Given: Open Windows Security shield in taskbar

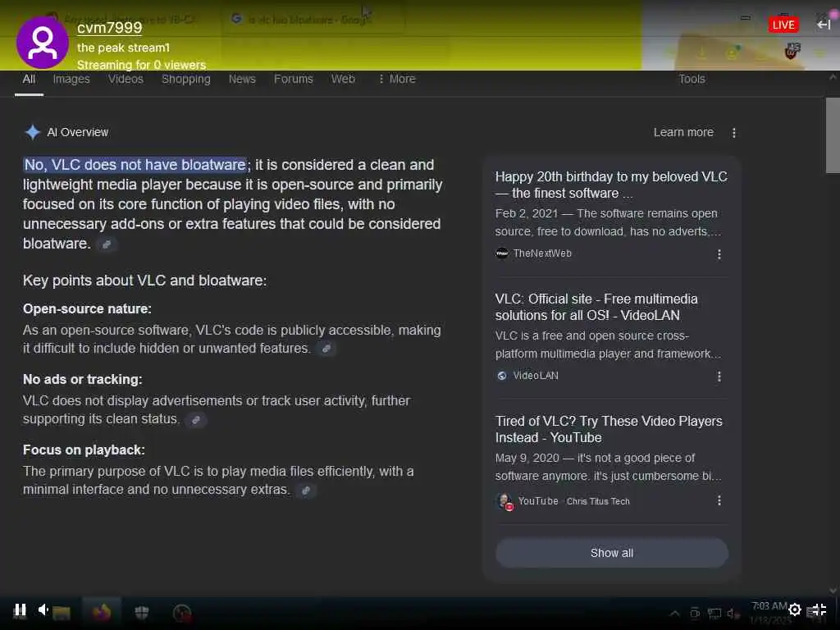Looking at the screenshot, I should click(x=141, y=613).
